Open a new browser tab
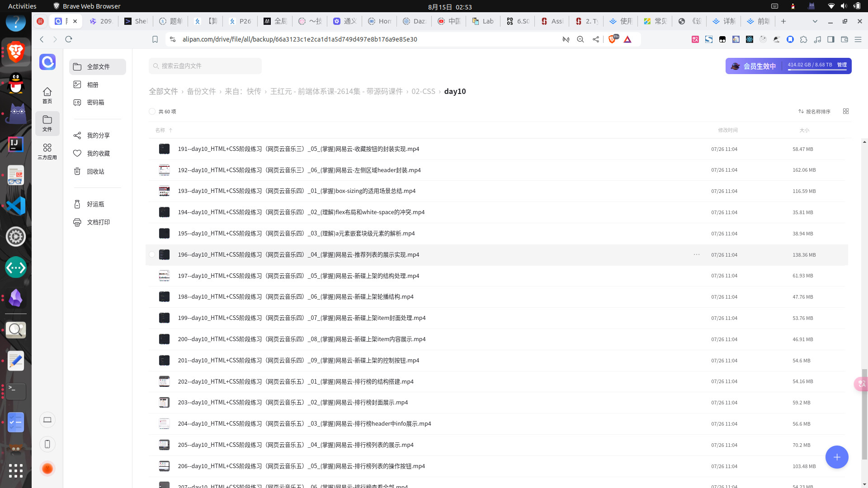Screen dimensions: 868x488 (x=783, y=21)
